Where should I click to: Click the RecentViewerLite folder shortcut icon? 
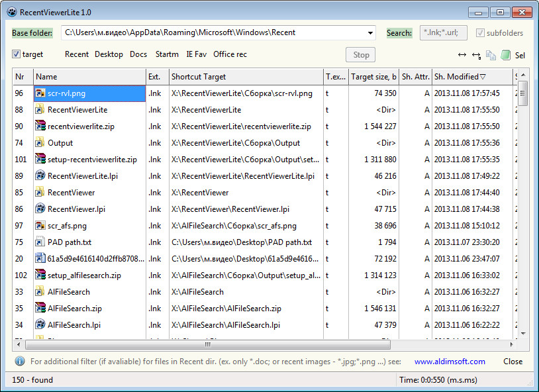tap(40, 110)
